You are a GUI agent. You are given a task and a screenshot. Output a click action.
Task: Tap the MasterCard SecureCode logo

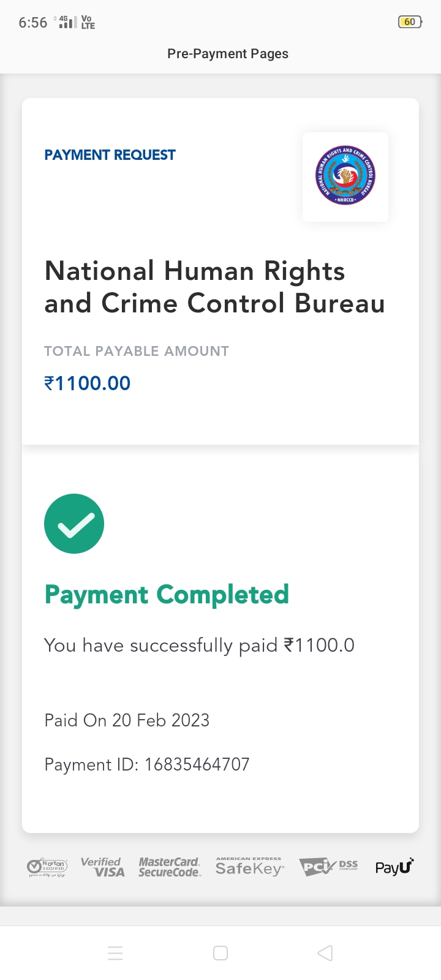click(x=169, y=867)
